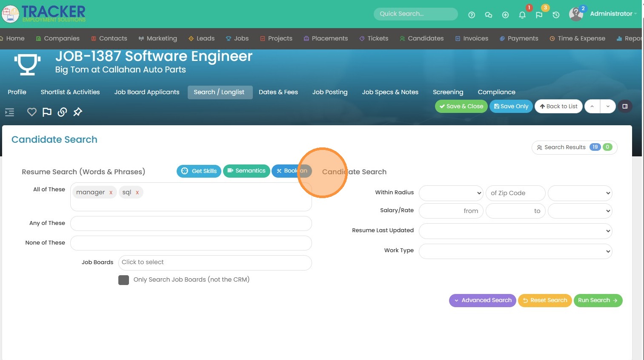Switch to the Job Posting tab
644x360 pixels.
(x=329, y=92)
